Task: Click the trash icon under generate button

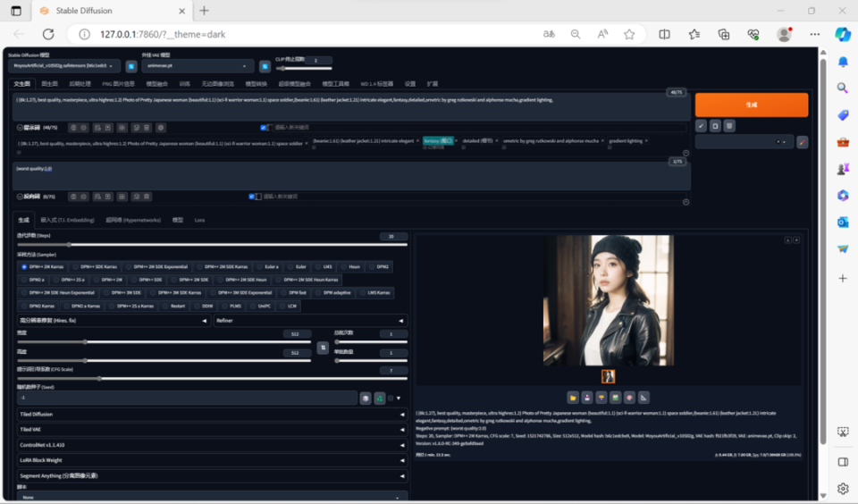Action: [729, 126]
